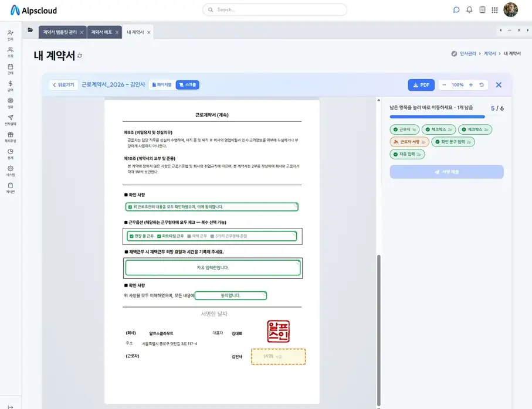This screenshot has height=409, width=532.
Task: Jump to the 근로자 서명 item
Action: click(409, 142)
